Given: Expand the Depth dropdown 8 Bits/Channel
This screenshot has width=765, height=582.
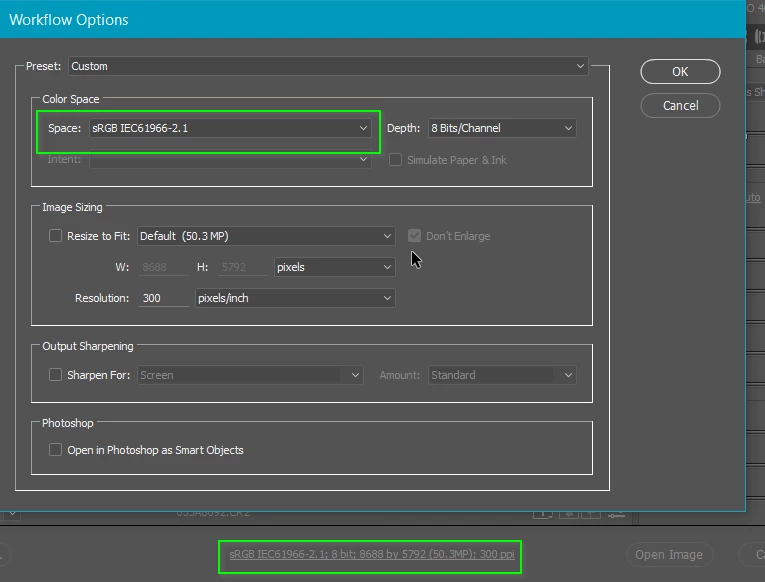Looking at the screenshot, I should coord(502,128).
